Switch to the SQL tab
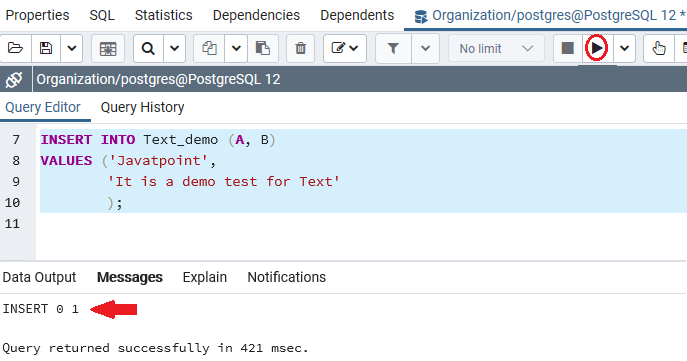The height and width of the screenshot is (361, 687). [102, 15]
